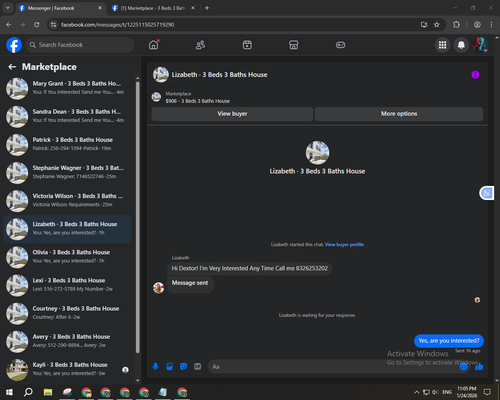Open the Facebook menu grid icon
Screen dimensions: 500x400
(442, 45)
